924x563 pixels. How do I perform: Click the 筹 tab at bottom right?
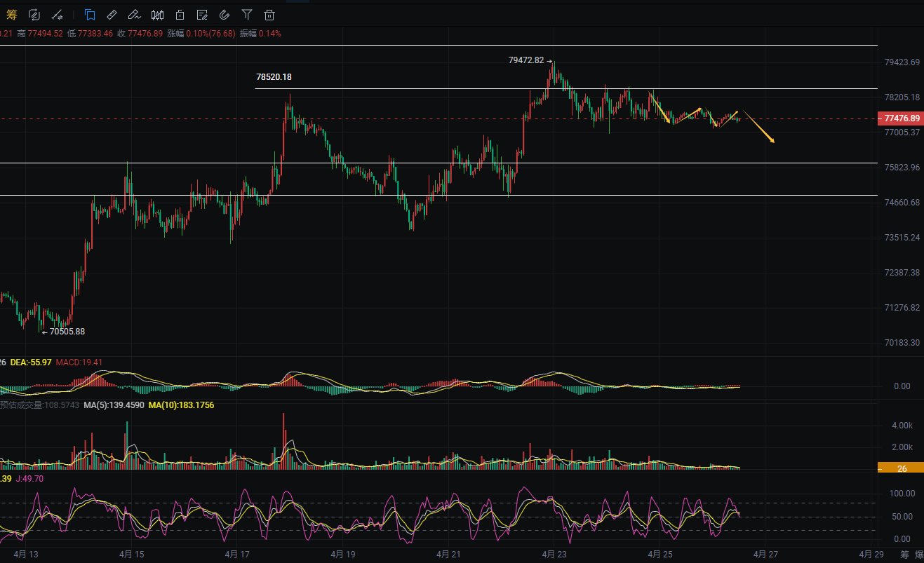point(904,554)
